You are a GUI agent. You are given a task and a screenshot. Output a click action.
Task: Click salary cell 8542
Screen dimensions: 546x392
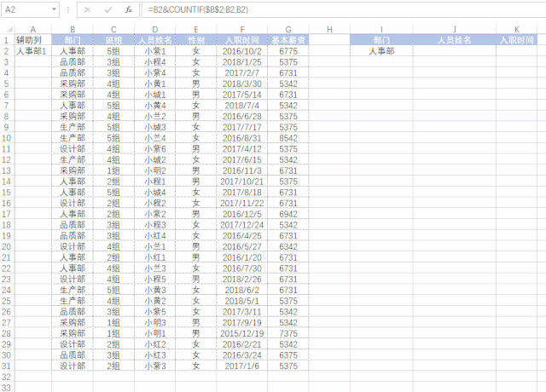point(288,138)
